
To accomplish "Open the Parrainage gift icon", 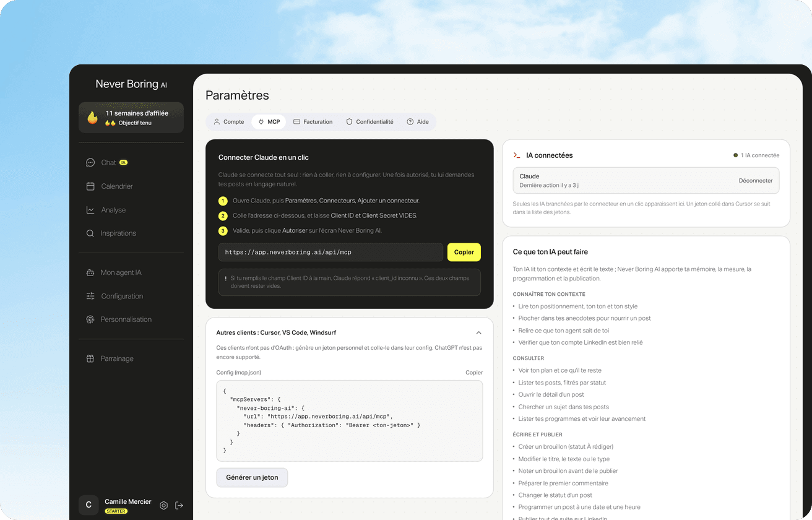I will click(x=90, y=358).
